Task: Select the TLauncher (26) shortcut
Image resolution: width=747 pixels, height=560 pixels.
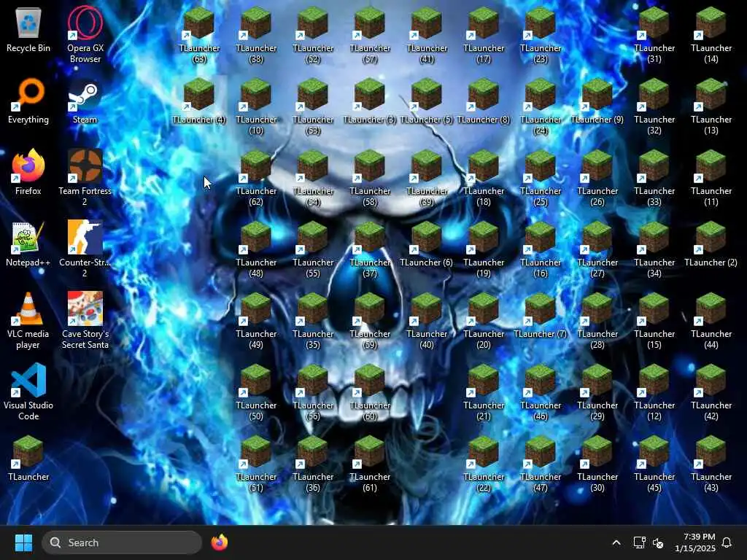Action: pos(597,178)
